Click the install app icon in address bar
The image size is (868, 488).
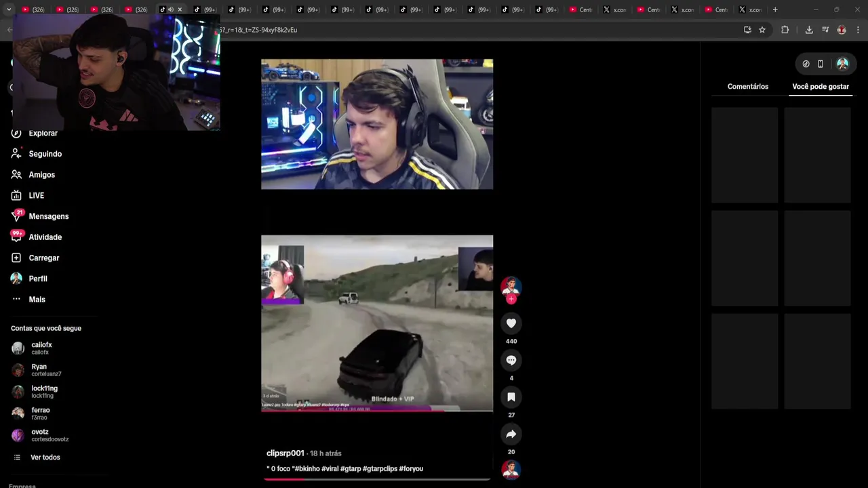747,30
